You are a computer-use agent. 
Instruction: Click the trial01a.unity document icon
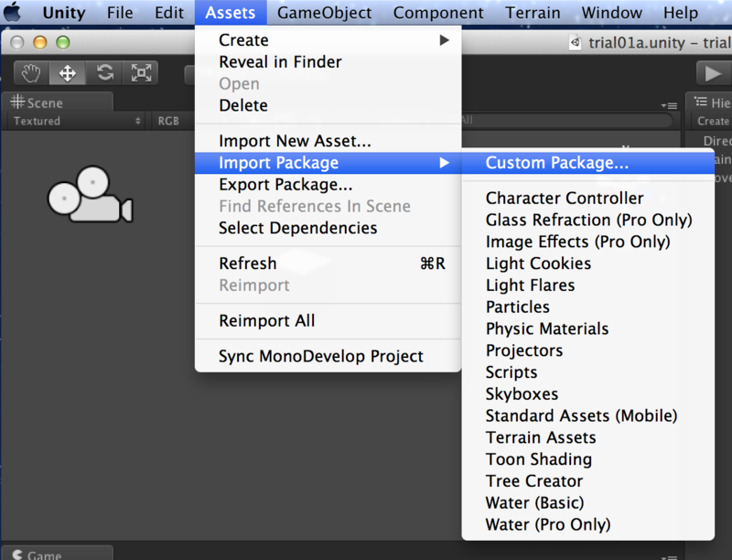(x=575, y=42)
